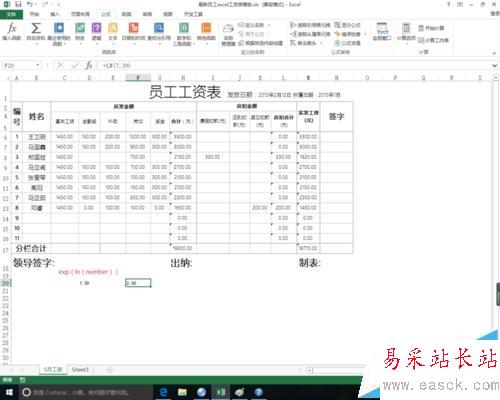The width and height of the screenshot is (500, 400).
Task: Open the File (文件) tab
Action: (11, 14)
